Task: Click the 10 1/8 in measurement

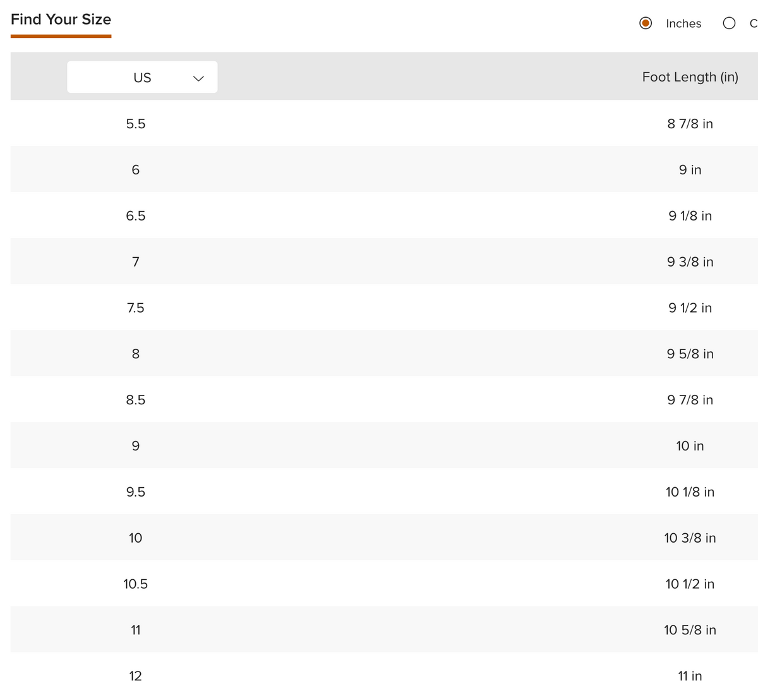Action: (x=690, y=492)
